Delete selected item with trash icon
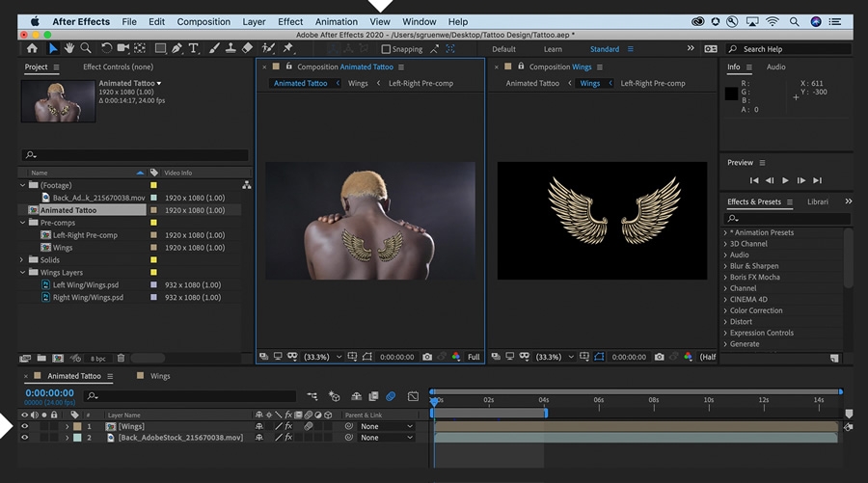Viewport: 868px width, 483px height. (x=122, y=358)
